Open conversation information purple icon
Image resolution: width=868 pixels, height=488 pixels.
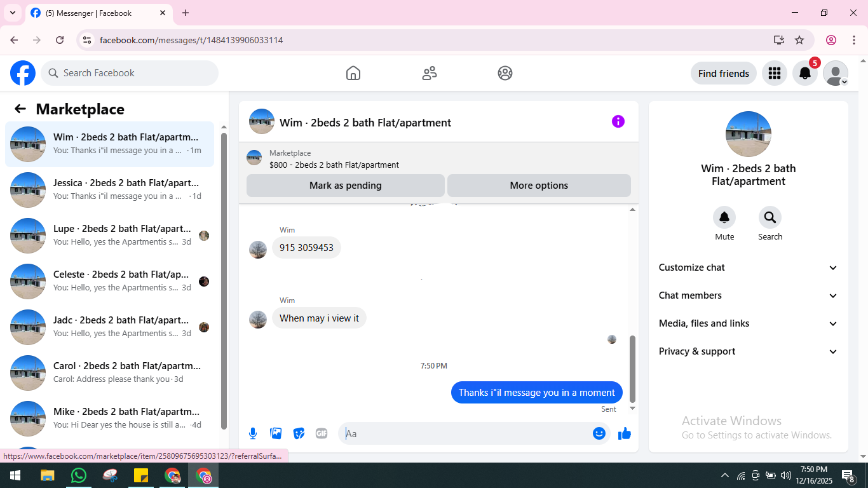click(x=618, y=121)
